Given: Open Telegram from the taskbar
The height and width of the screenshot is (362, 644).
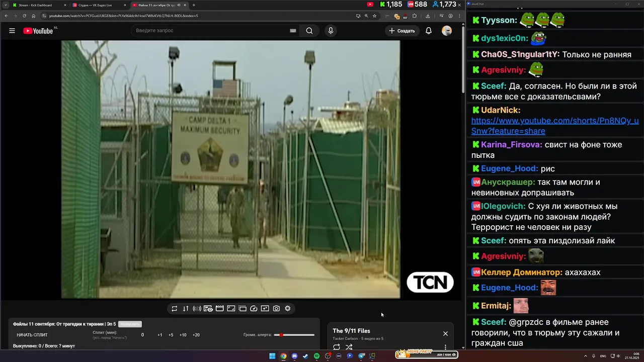Looking at the screenshot, I should click(x=361, y=356).
